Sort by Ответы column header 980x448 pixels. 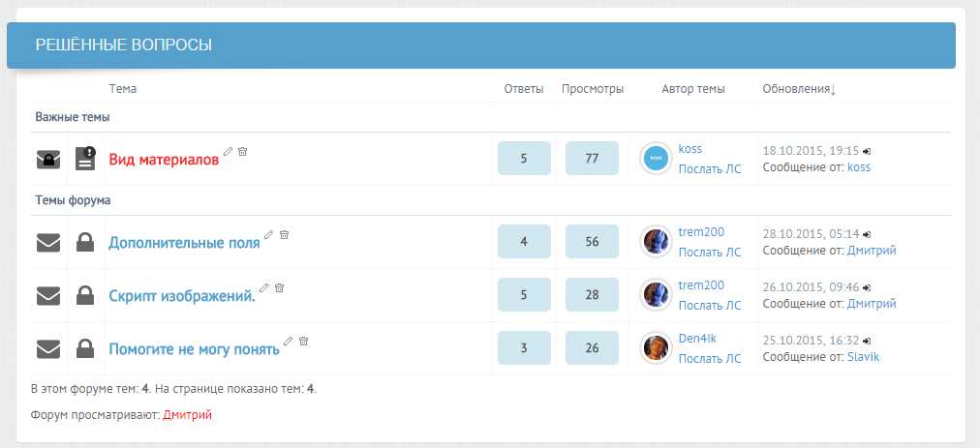[524, 89]
